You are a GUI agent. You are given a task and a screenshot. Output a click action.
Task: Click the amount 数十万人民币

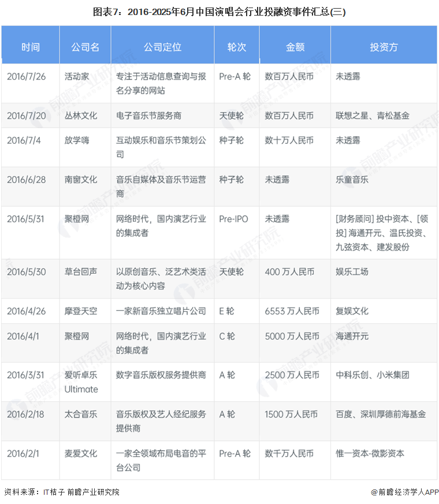click(x=289, y=140)
